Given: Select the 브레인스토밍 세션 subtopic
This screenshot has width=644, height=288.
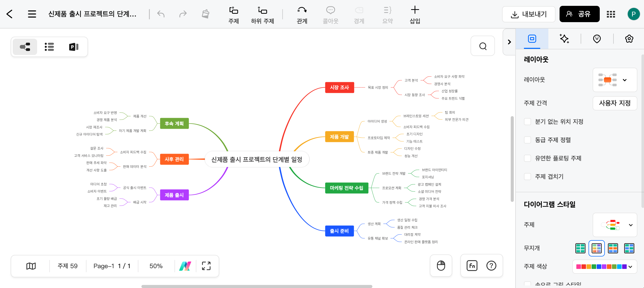Looking at the screenshot, I should pyautogui.click(x=416, y=116).
